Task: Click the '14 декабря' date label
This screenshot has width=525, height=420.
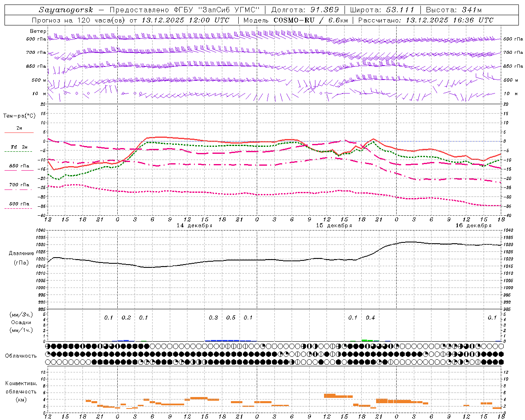Action: [x=194, y=226]
